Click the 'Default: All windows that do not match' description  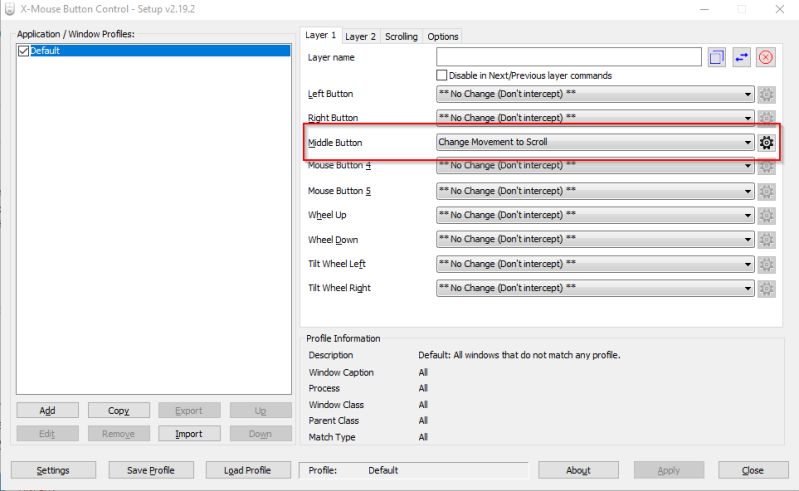[x=519, y=355]
